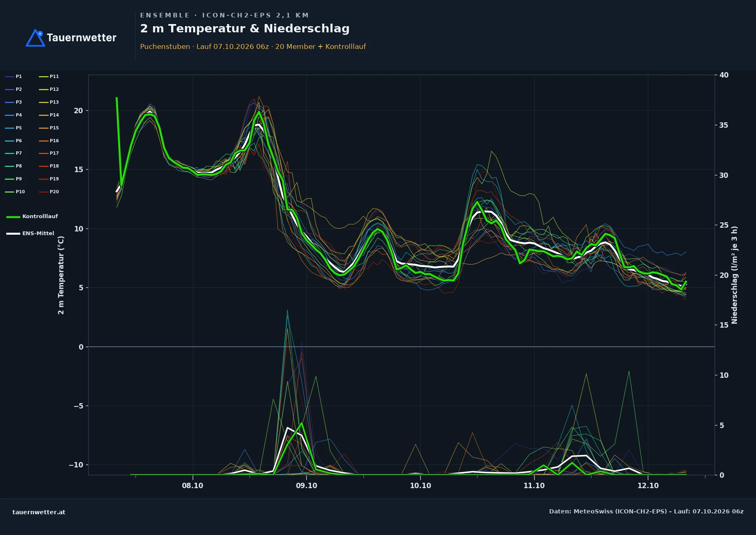Click the 'Niederschlag (l/m² je 3 h)' axis label
The width and height of the screenshot is (756, 535).
tap(734, 275)
